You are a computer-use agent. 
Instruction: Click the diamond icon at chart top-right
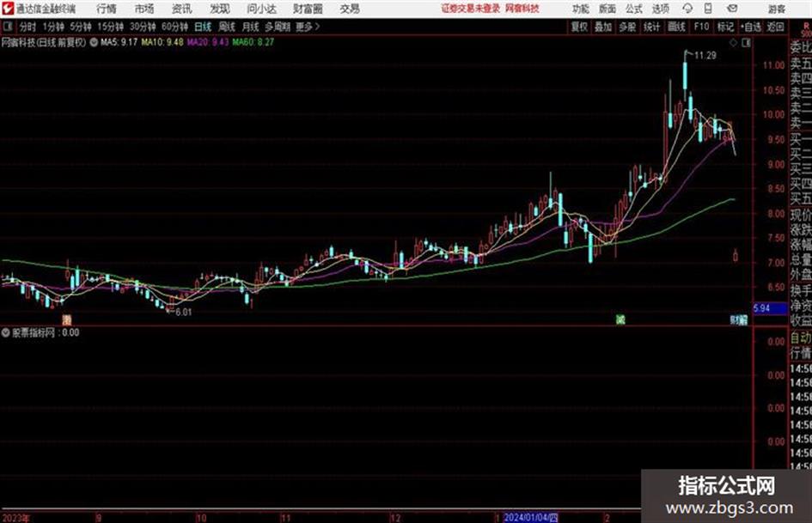point(733,43)
